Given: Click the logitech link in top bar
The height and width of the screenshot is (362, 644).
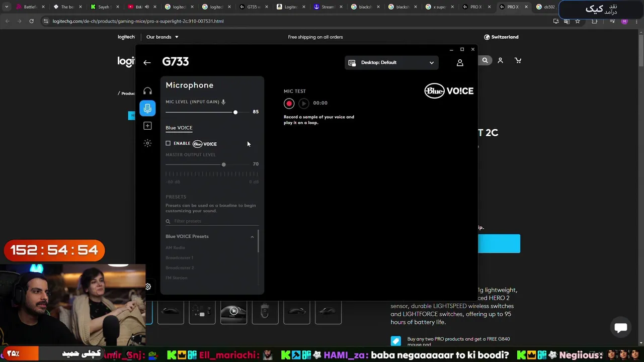Looking at the screenshot, I should (126, 37).
